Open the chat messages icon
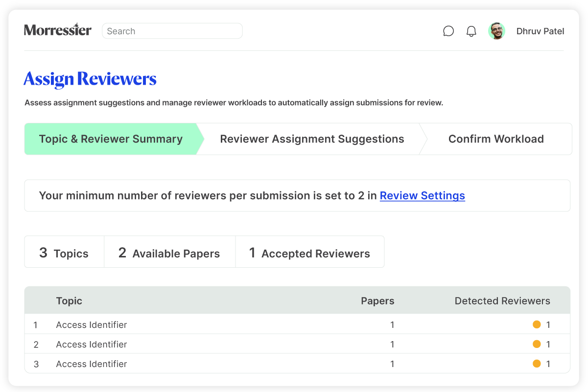 tap(448, 31)
